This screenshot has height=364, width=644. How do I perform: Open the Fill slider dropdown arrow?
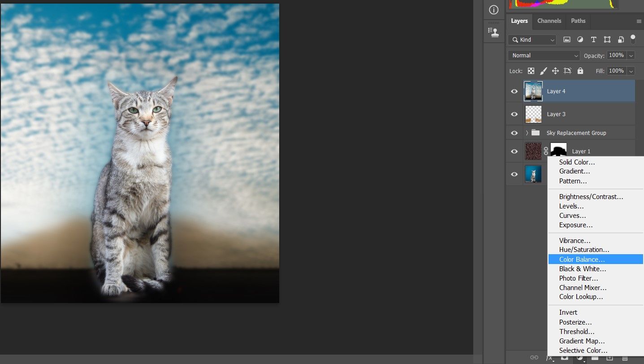(x=631, y=71)
